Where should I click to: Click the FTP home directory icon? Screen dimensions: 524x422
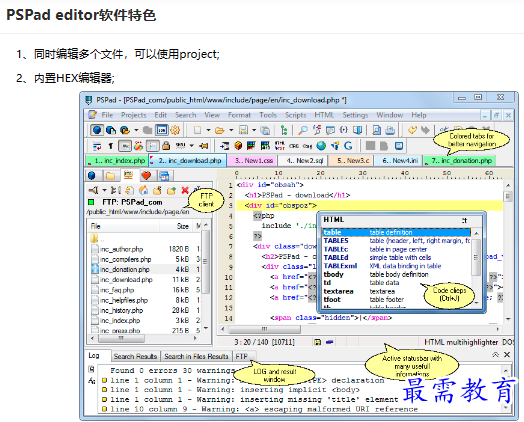tap(144, 190)
